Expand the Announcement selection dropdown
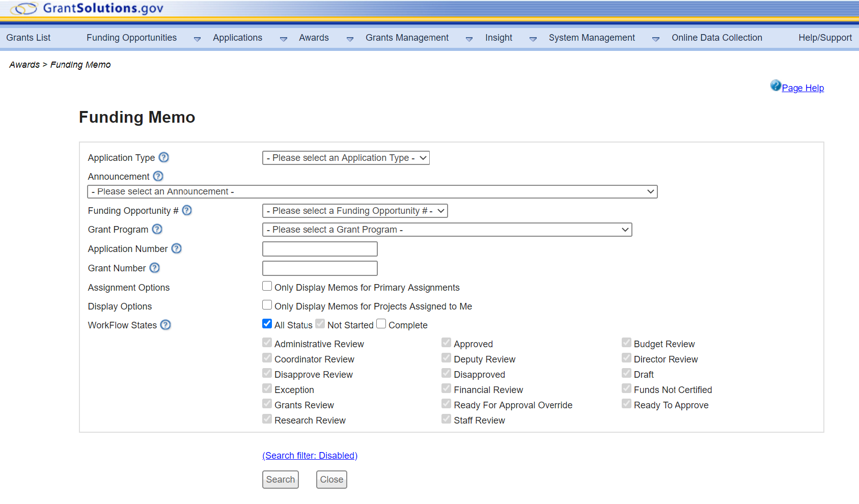Image resolution: width=859 pixels, height=504 pixels. click(x=372, y=191)
